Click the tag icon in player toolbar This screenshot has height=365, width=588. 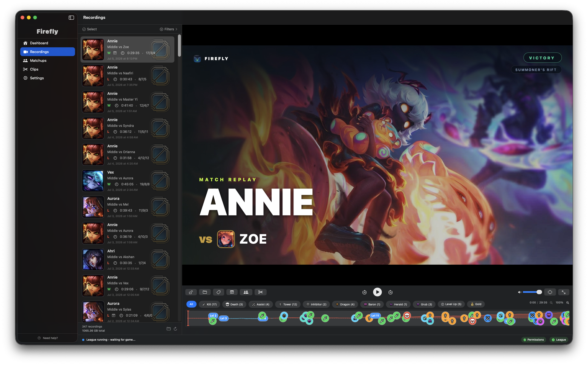pyautogui.click(x=218, y=292)
